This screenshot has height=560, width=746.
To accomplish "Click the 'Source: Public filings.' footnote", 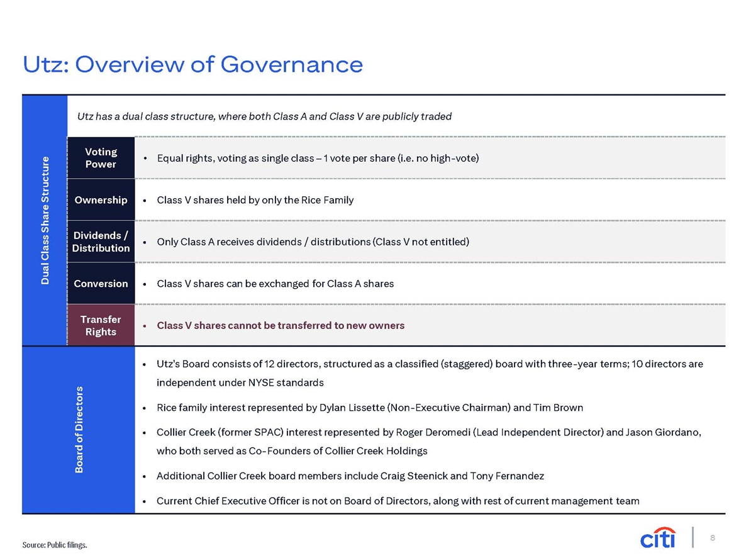I will click(x=55, y=546).
